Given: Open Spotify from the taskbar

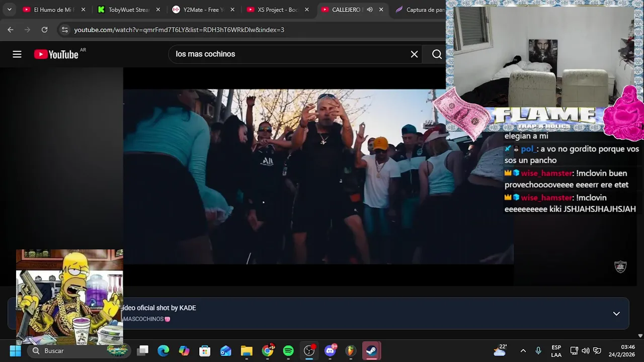Looking at the screenshot, I should [x=288, y=350].
